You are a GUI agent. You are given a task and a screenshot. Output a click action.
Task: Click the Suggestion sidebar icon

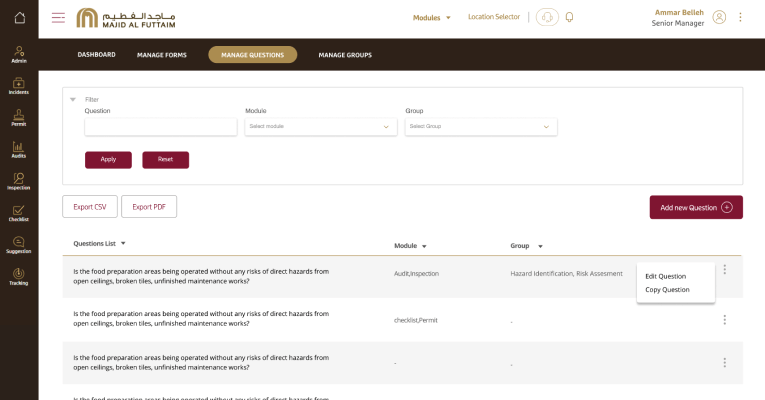pyautogui.click(x=19, y=245)
